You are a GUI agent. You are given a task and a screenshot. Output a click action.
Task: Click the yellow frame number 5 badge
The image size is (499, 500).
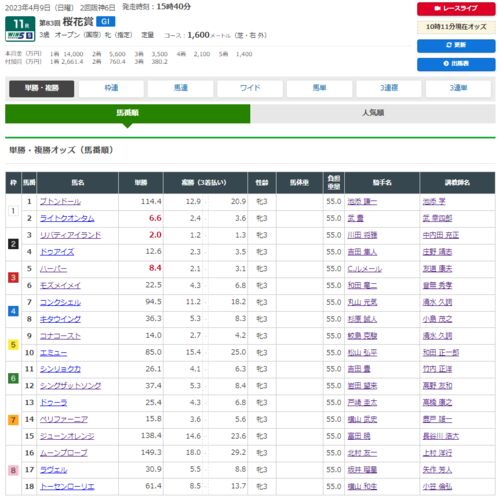click(x=13, y=344)
